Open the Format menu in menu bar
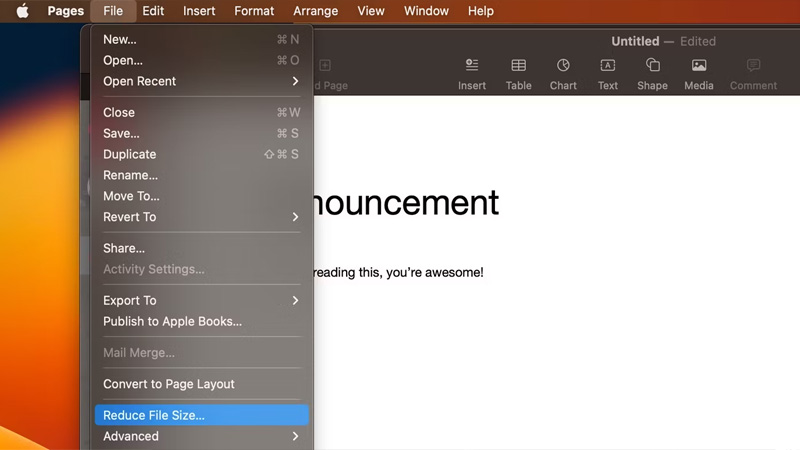The width and height of the screenshot is (800, 450). point(254,11)
